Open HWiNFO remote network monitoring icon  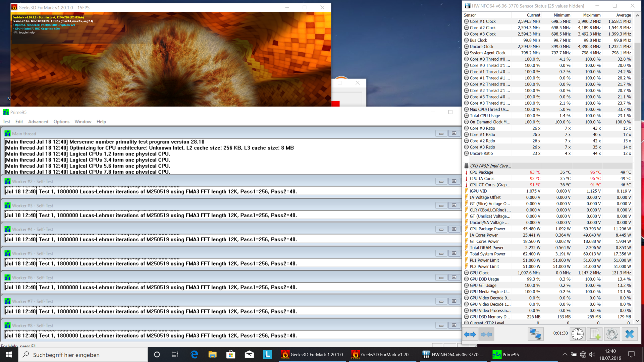(535, 334)
